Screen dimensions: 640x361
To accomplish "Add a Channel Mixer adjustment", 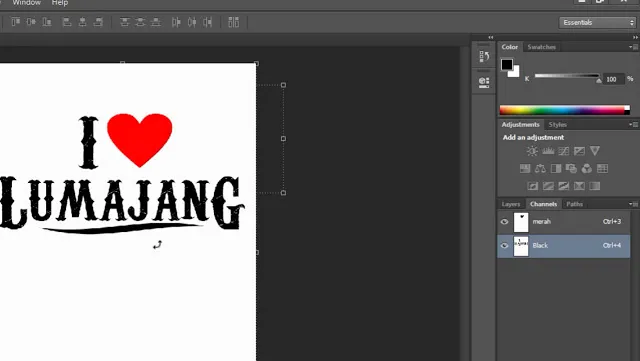I will point(587,168).
